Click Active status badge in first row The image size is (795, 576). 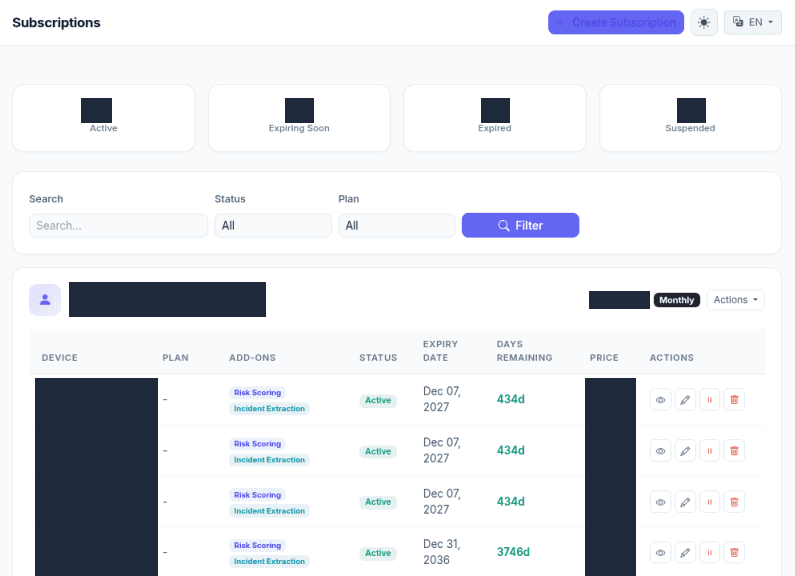coord(378,401)
